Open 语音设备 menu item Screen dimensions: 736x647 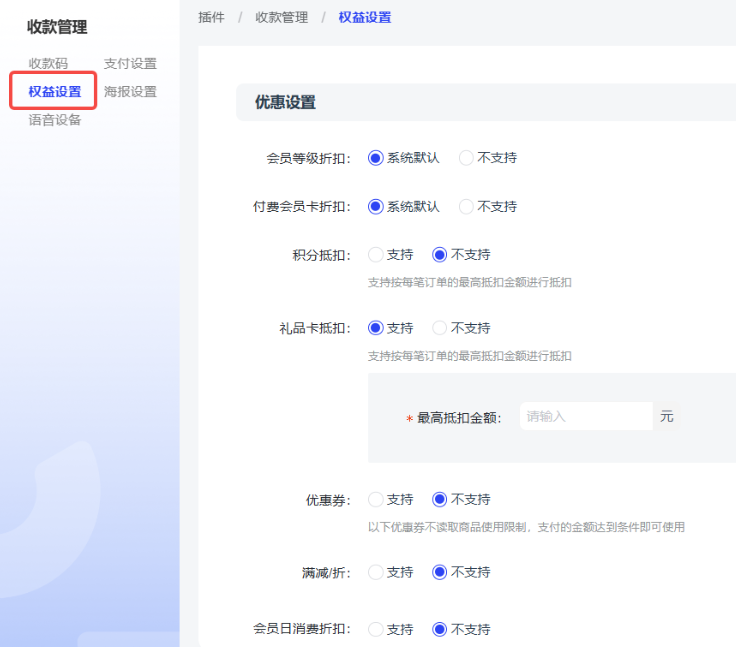[x=55, y=120]
